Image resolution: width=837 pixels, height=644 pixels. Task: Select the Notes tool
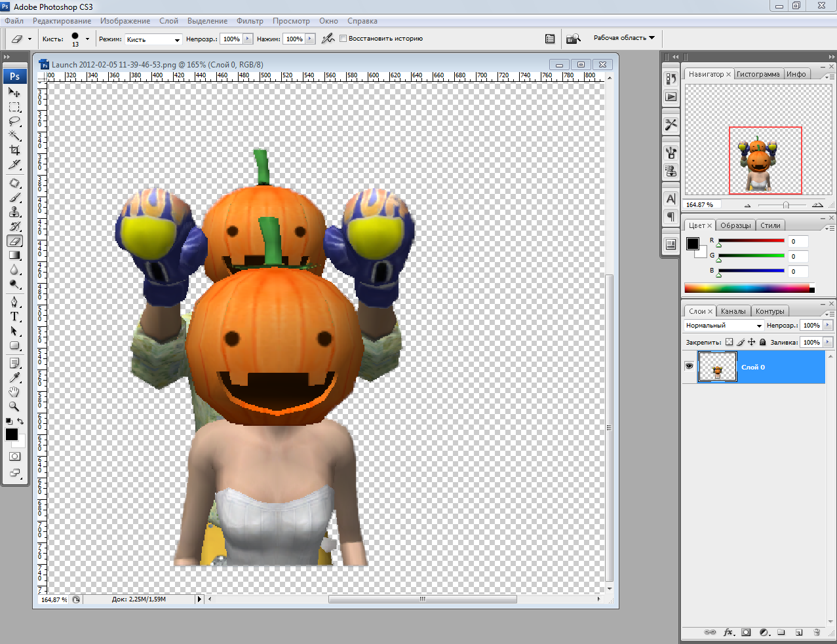click(14, 363)
